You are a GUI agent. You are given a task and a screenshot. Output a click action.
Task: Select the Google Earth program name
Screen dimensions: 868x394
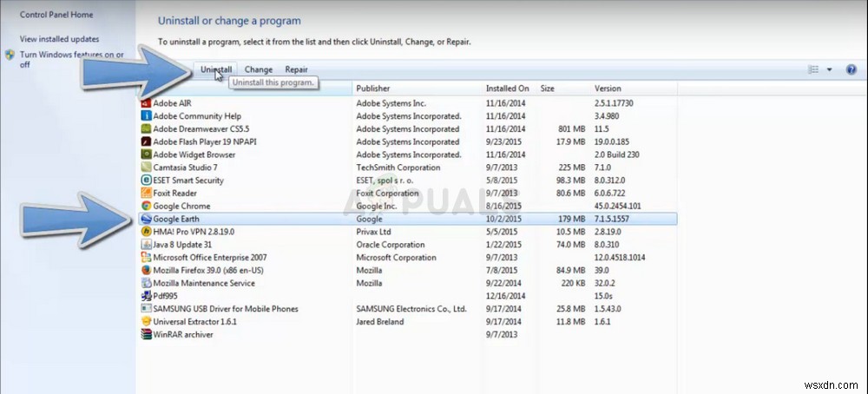click(176, 219)
